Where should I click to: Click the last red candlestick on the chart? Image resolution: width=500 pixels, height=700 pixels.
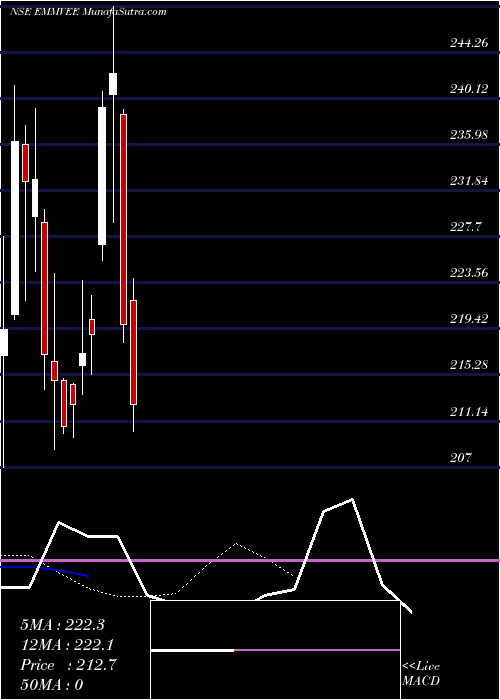133,352
